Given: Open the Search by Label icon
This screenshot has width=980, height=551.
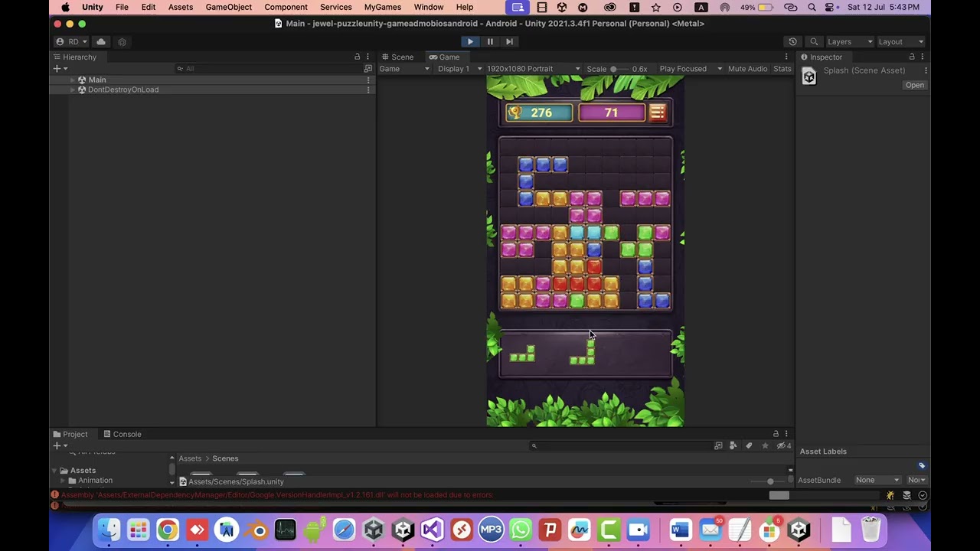Looking at the screenshot, I should (749, 445).
